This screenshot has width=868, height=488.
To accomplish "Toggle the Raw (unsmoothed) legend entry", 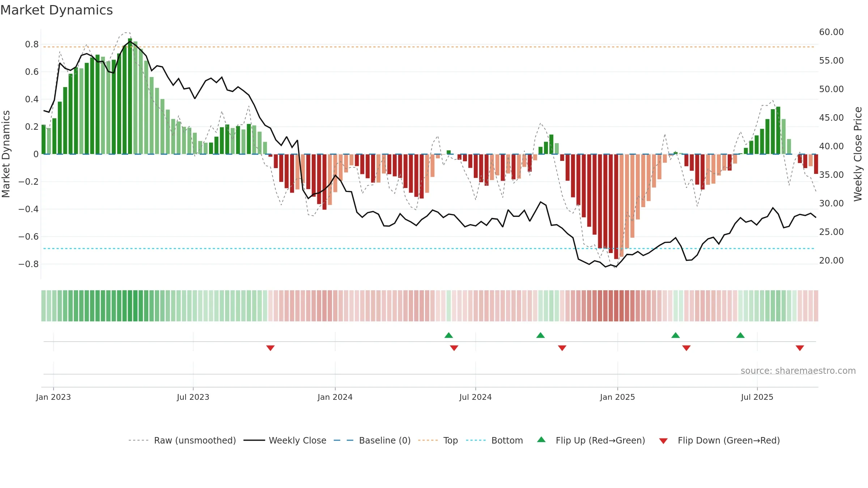I will point(182,440).
